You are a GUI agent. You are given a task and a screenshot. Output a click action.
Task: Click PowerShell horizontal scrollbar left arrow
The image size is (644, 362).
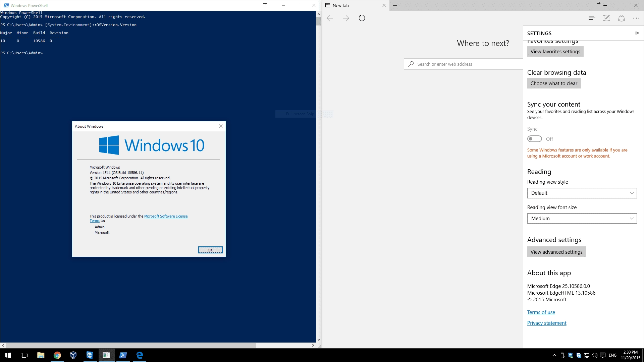(3, 345)
